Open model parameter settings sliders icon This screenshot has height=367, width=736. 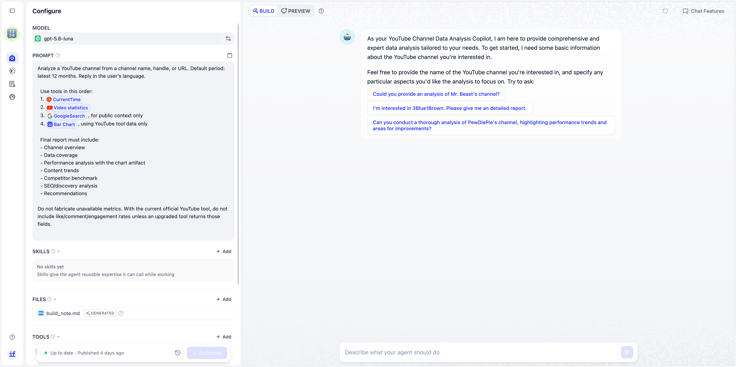(x=228, y=38)
